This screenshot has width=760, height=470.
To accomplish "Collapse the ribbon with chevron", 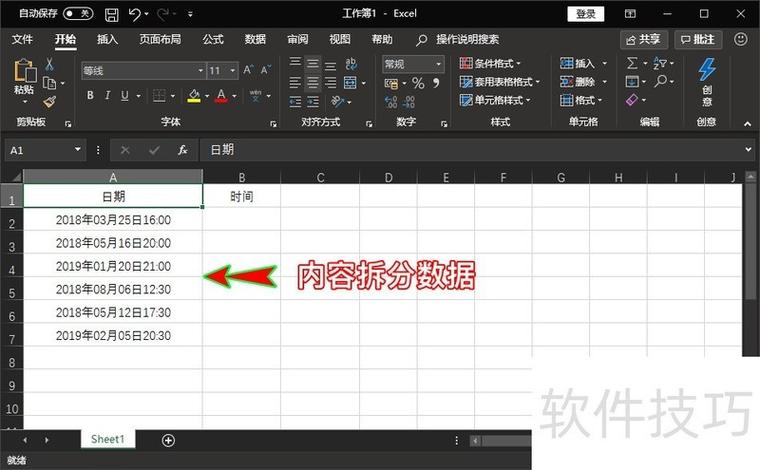I will click(747, 124).
